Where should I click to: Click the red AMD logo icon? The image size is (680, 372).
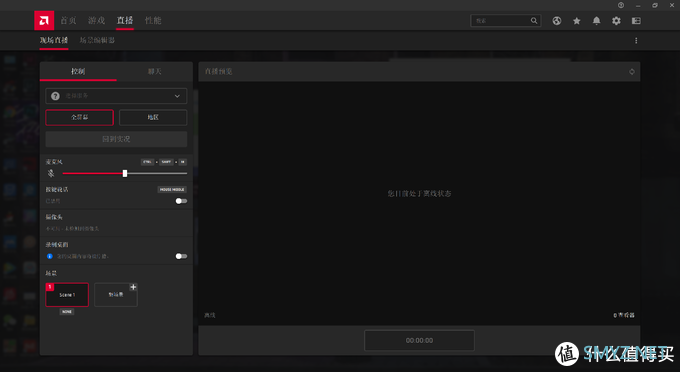point(44,20)
